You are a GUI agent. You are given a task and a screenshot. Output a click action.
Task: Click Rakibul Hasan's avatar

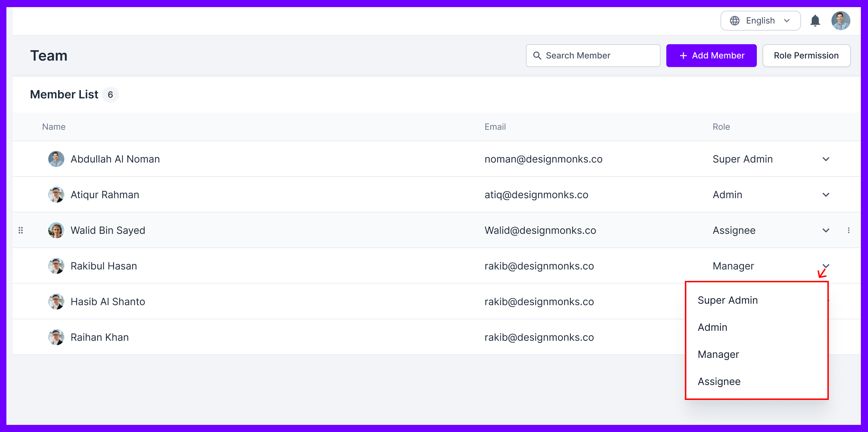point(56,266)
